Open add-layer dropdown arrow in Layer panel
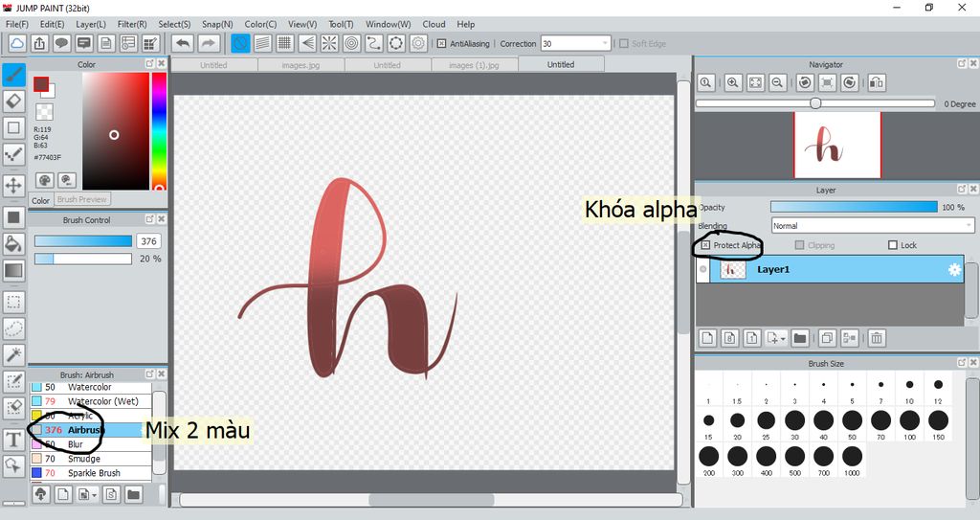980x520 pixels. tap(783, 339)
